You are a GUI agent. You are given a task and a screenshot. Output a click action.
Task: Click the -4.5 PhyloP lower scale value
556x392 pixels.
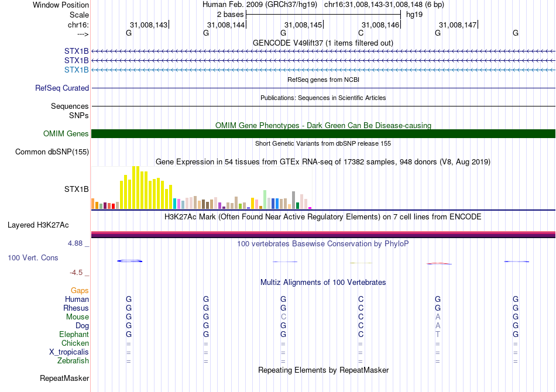[x=76, y=273]
